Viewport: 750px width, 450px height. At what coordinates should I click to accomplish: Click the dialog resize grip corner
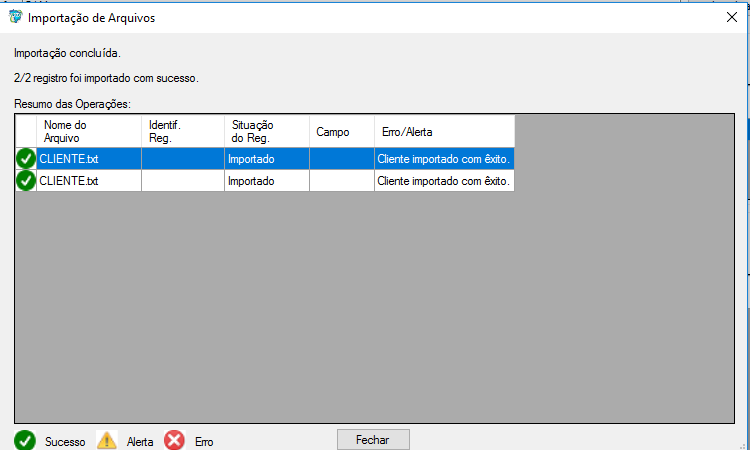(743, 446)
